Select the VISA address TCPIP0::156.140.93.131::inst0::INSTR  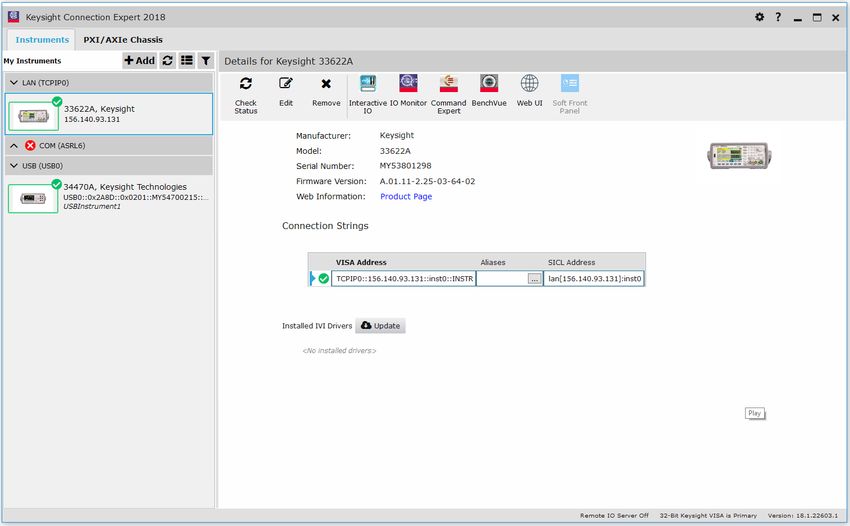404,279
